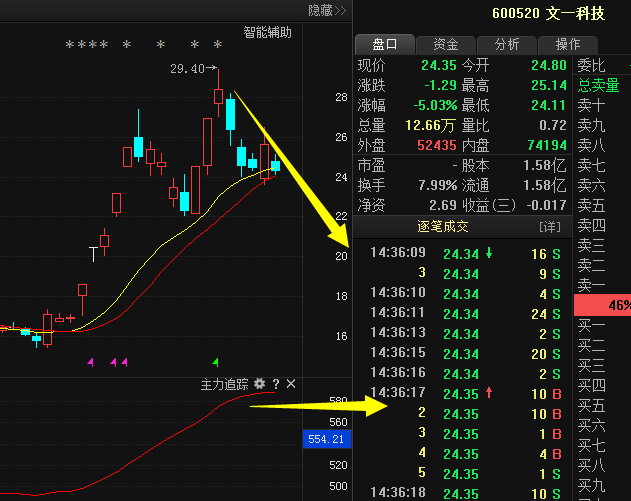631x501 pixels.
Task: Click the red 46% ratio bar
Action: point(602,305)
